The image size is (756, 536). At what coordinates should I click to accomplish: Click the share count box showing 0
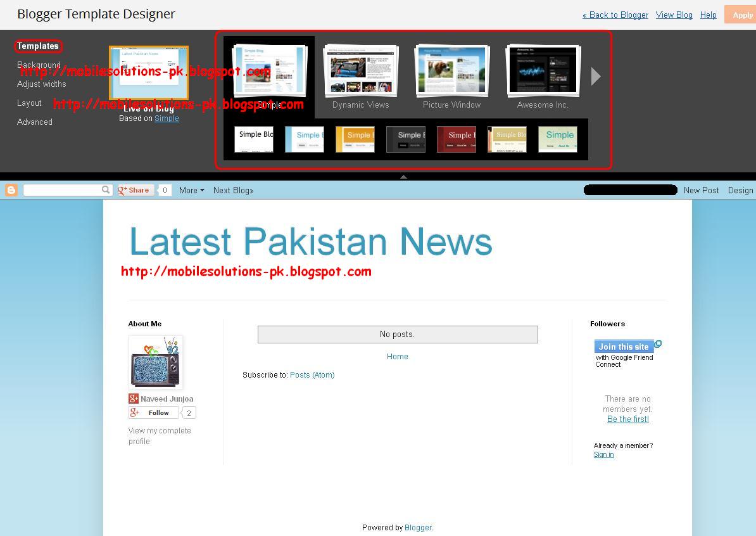pyautogui.click(x=165, y=190)
